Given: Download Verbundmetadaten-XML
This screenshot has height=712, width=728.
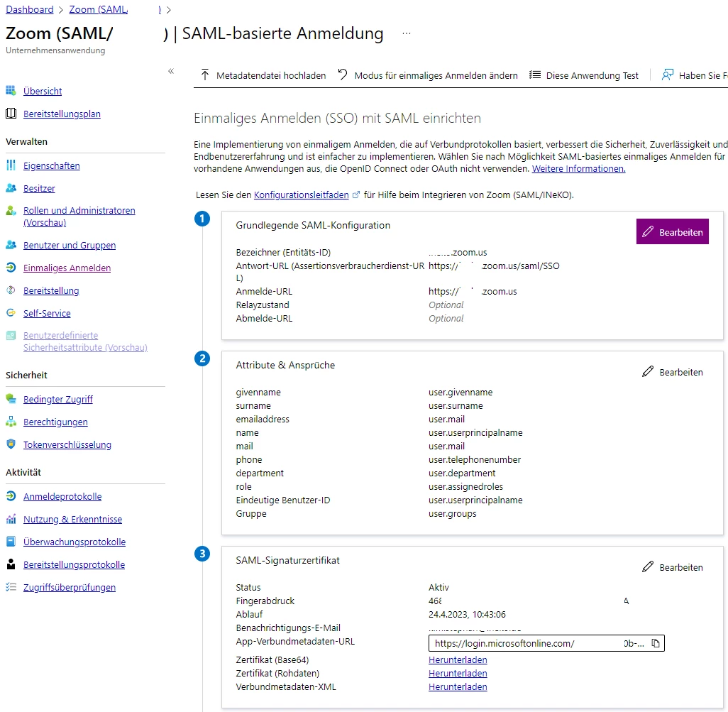Looking at the screenshot, I should click(x=458, y=687).
